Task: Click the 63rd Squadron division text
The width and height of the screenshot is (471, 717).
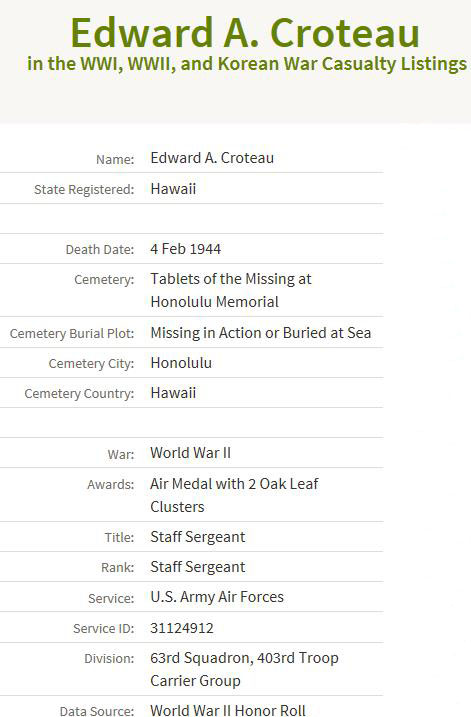Action: (245, 669)
